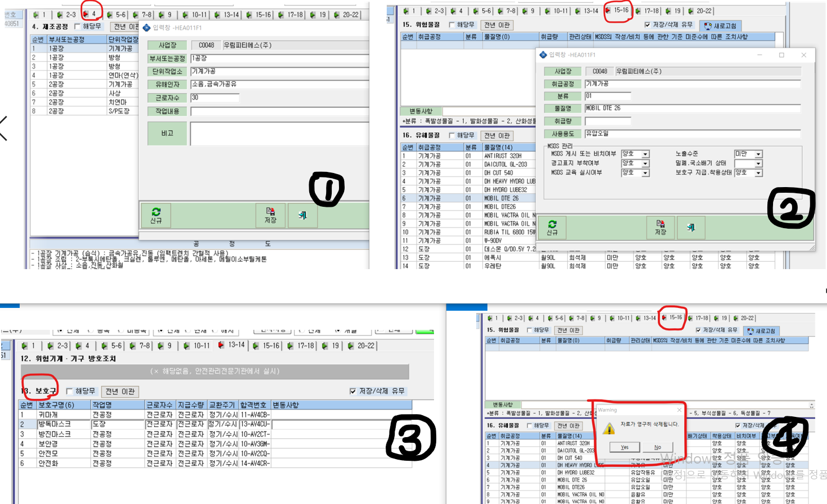827x504 pixels.
Task: Click the exit door icon in dialog ②
Action: click(x=691, y=228)
